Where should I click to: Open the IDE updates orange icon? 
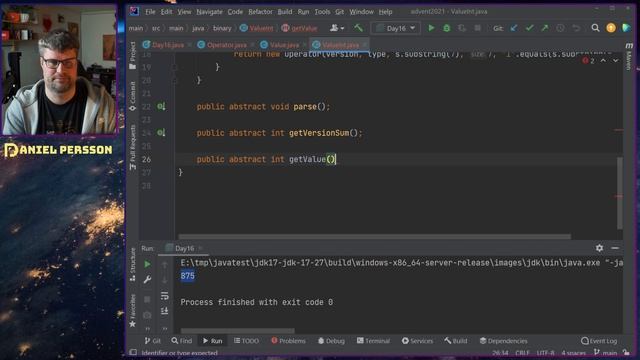pos(611,28)
